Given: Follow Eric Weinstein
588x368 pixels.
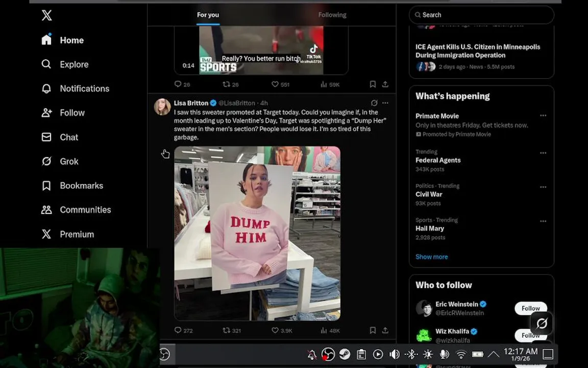Looking at the screenshot, I should [531, 308].
